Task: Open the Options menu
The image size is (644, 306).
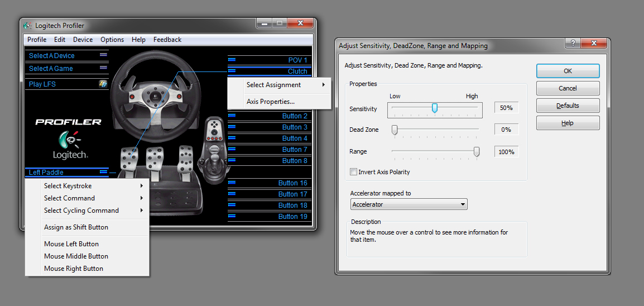Action: pos(112,40)
